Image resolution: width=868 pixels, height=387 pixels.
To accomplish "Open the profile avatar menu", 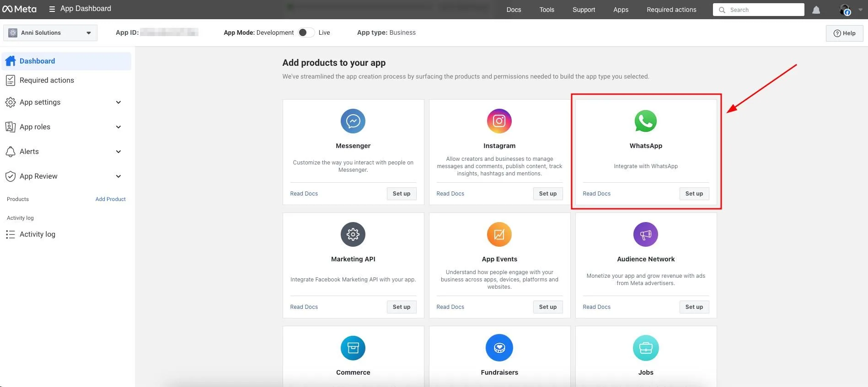I will 845,10.
